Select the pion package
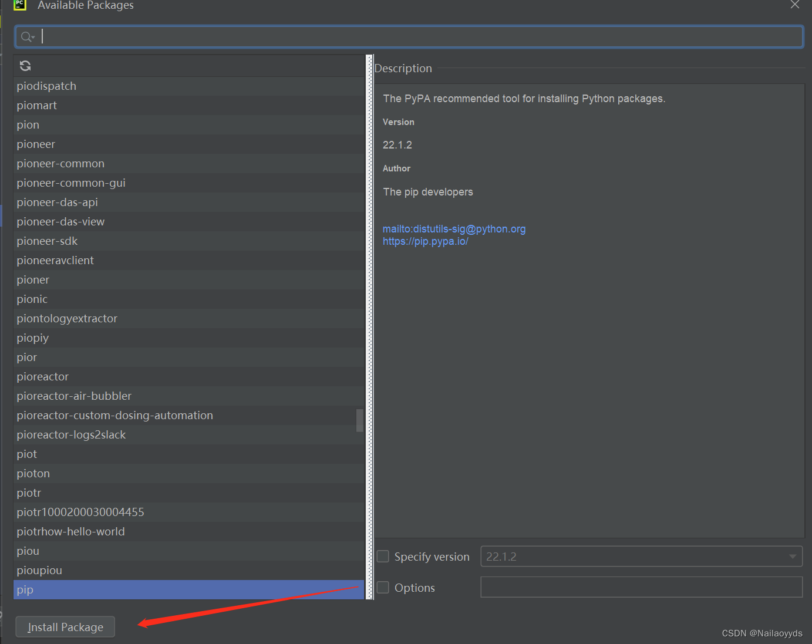812x644 pixels. coord(188,125)
